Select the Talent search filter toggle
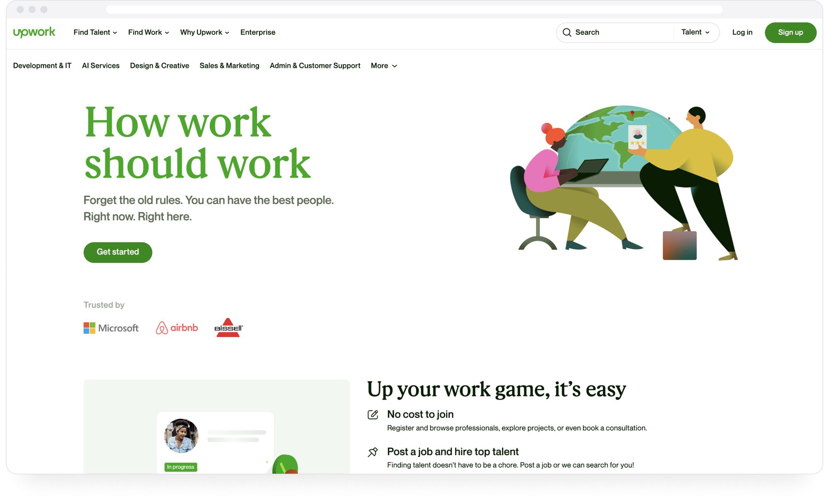This screenshot has height=504, width=829. [x=696, y=33]
